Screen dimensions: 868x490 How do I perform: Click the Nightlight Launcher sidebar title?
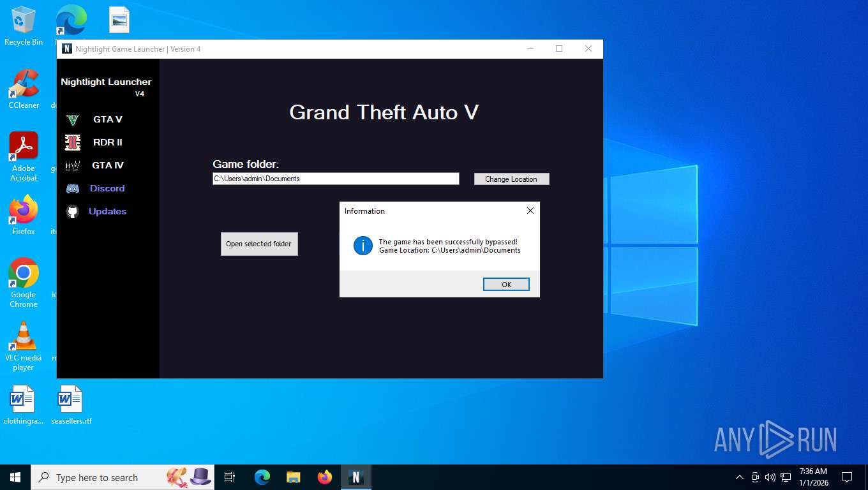pyautogui.click(x=106, y=82)
